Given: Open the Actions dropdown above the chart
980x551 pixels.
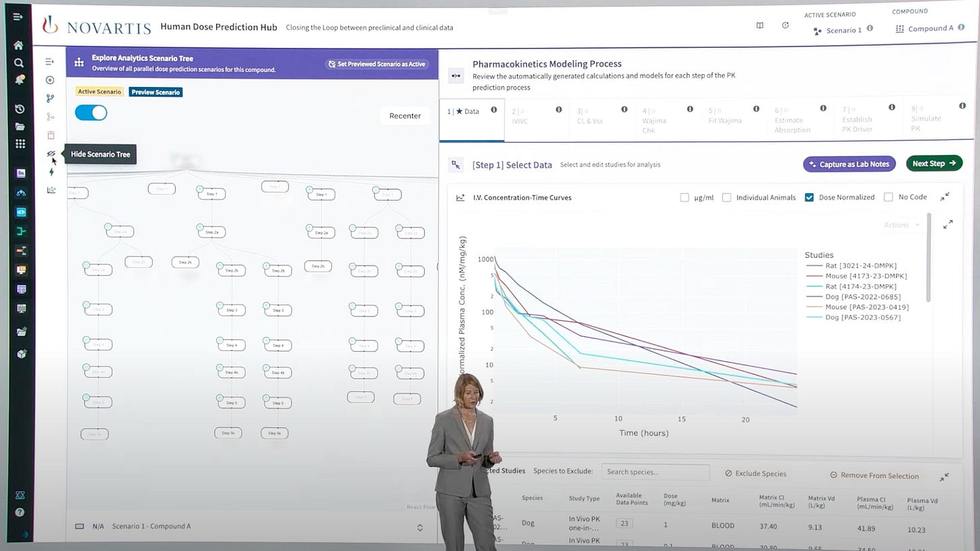Looking at the screenshot, I should tap(901, 225).
